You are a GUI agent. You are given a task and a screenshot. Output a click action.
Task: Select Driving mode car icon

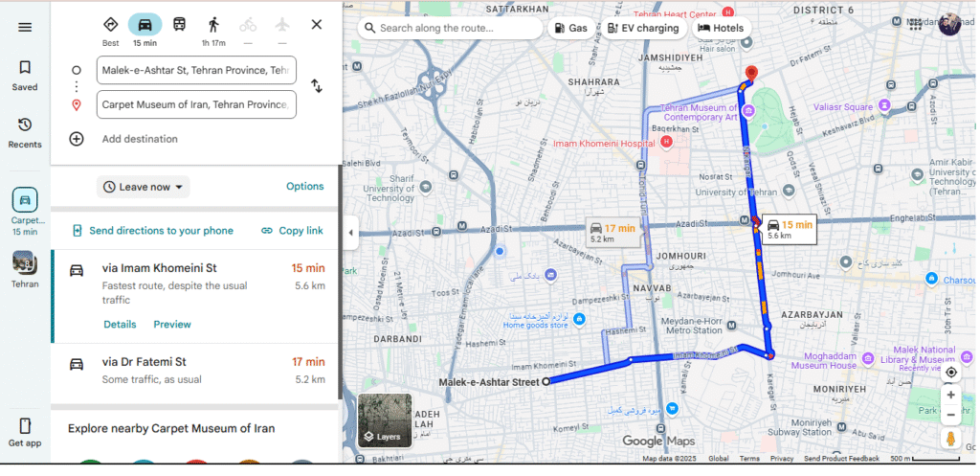pyautogui.click(x=145, y=25)
